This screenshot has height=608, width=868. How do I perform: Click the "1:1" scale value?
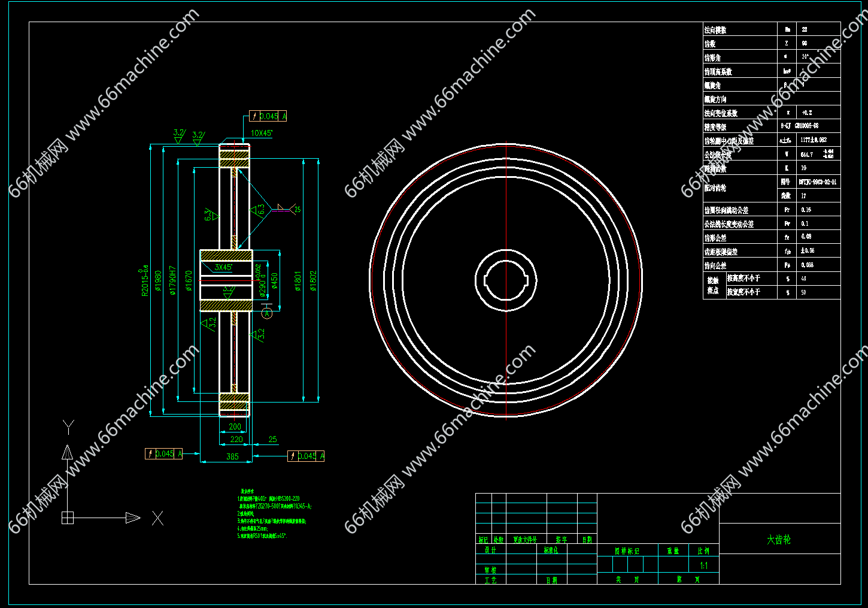pyautogui.click(x=703, y=565)
